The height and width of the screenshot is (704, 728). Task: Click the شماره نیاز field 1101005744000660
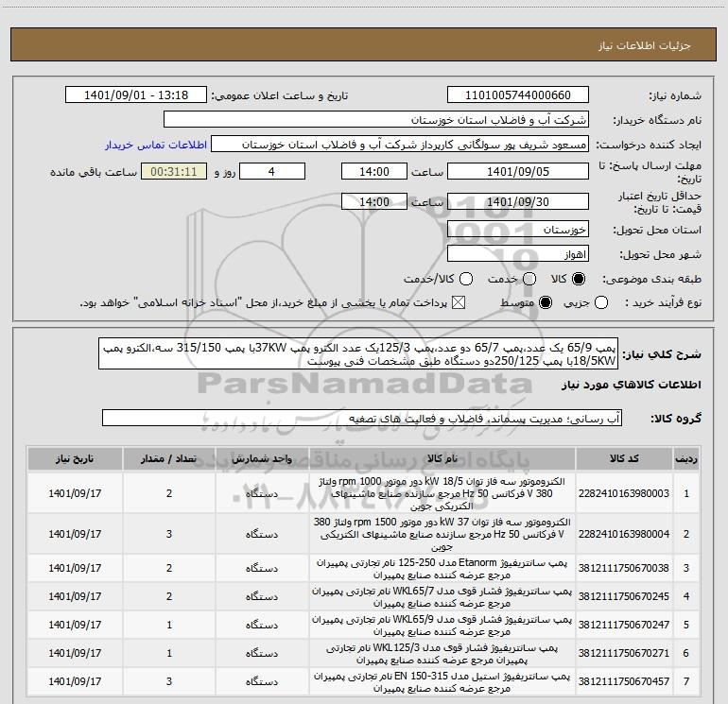click(x=518, y=95)
